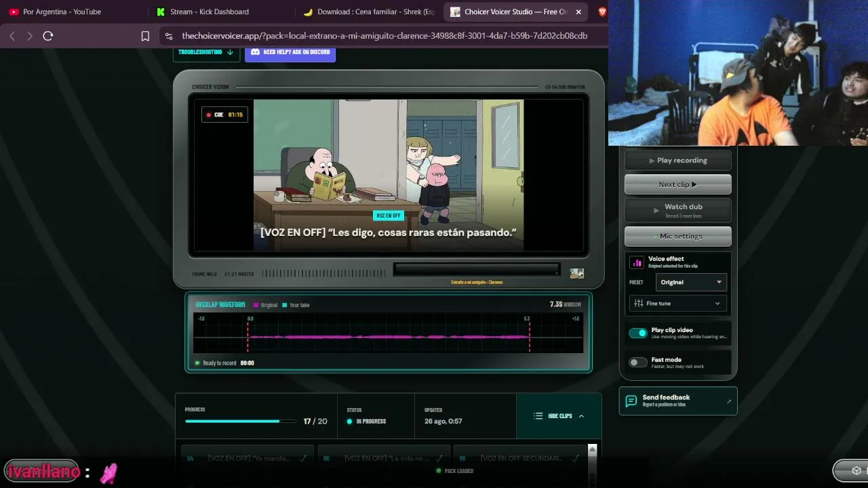Screen dimensions: 868x488
Task: Reload the page with the refresh icon
Action: (47, 36)
